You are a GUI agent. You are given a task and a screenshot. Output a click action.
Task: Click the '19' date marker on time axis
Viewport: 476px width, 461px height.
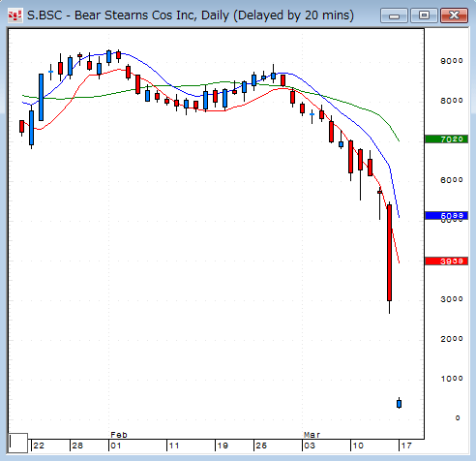click(x=223, y=446)
